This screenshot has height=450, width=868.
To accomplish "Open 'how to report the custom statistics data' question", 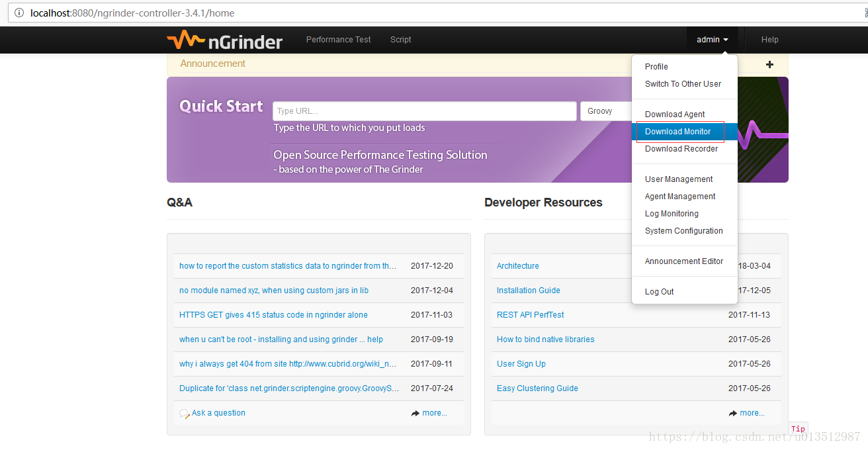I will [289, 266].
